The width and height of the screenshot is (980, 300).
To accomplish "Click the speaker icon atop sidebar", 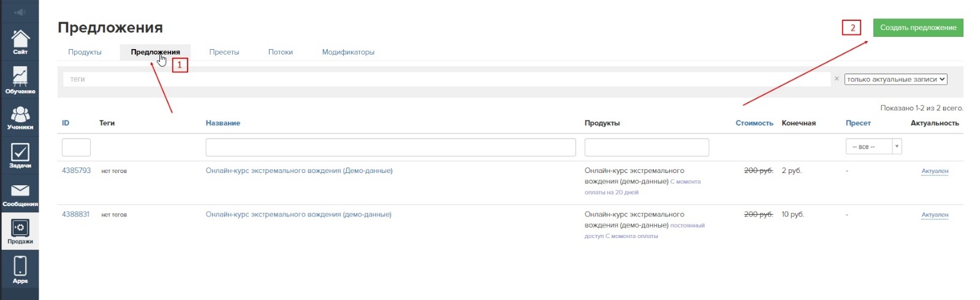I will point(20,12).
